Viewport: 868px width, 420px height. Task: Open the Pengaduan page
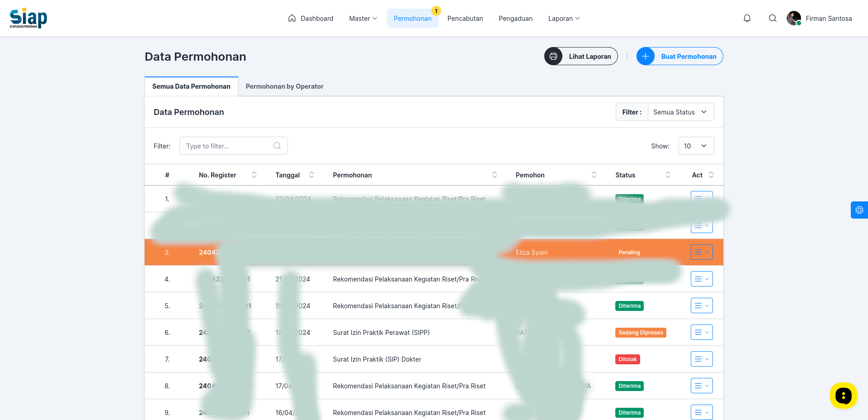point(515,19)
